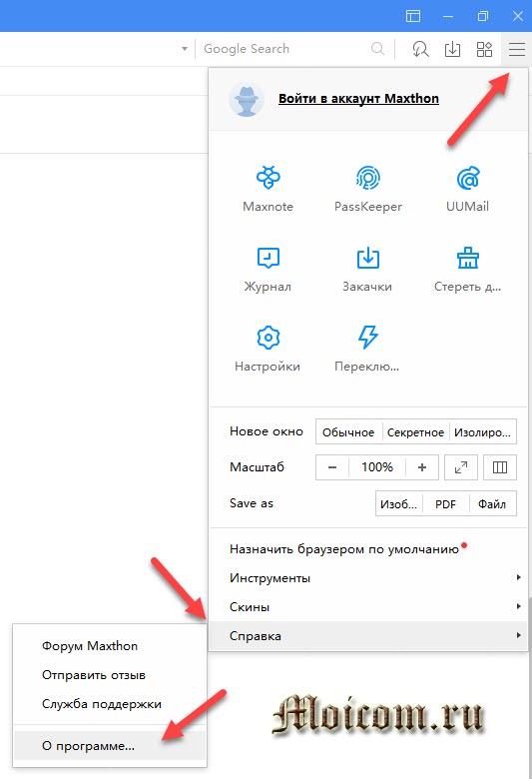Save page as Изоб... image
532x779 pixels.
[398, 504]
